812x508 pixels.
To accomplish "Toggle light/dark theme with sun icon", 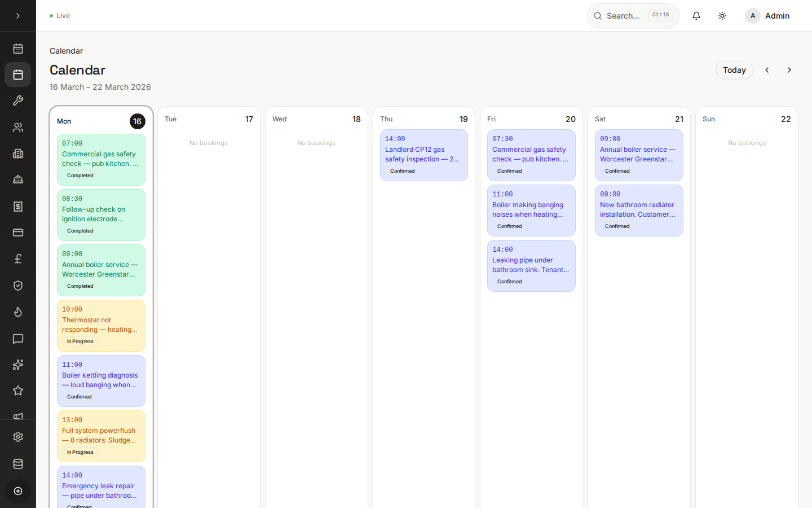I will pyautogui.click(x=722, y=15).
